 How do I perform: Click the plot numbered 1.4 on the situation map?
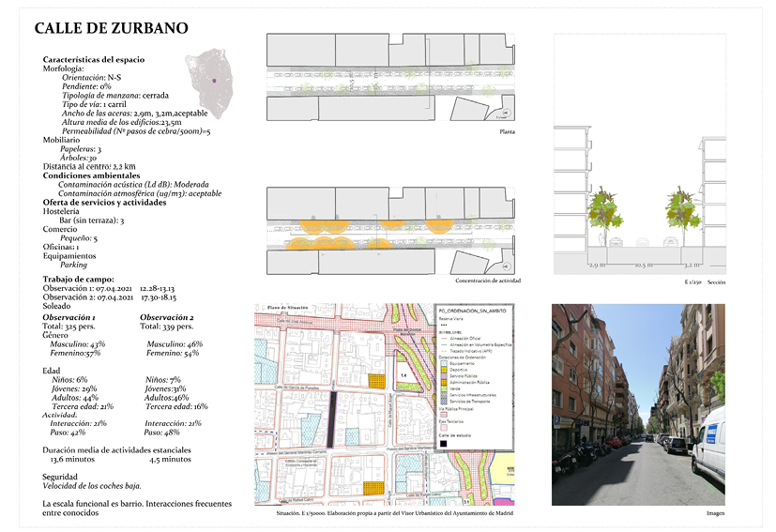pyautogui.click(x=403, y=373)
